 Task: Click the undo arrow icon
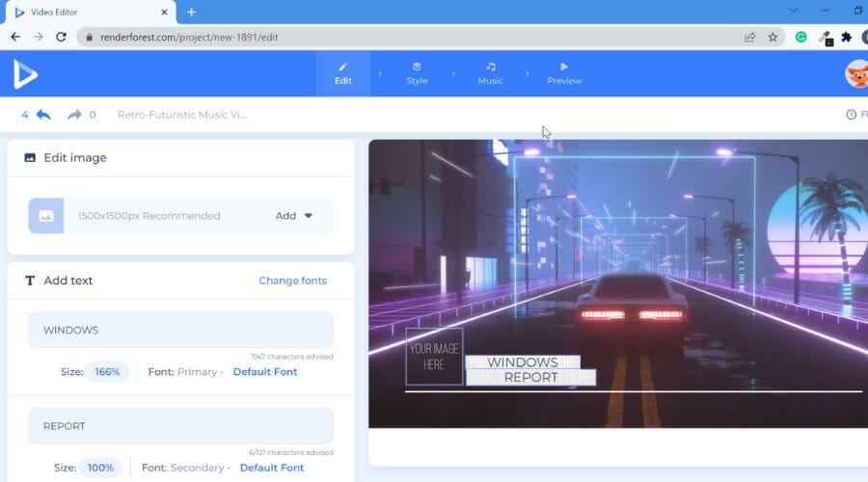click(43, 115)
